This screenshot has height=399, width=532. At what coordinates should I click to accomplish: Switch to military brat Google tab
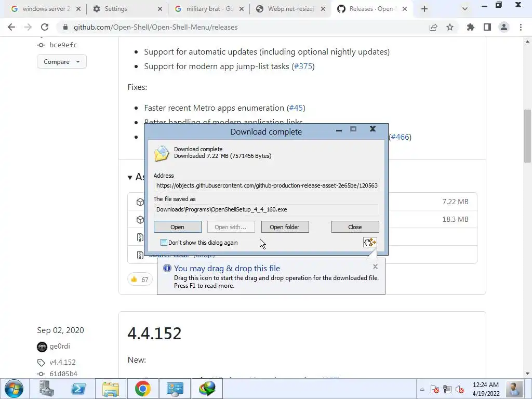coord(209,9)
